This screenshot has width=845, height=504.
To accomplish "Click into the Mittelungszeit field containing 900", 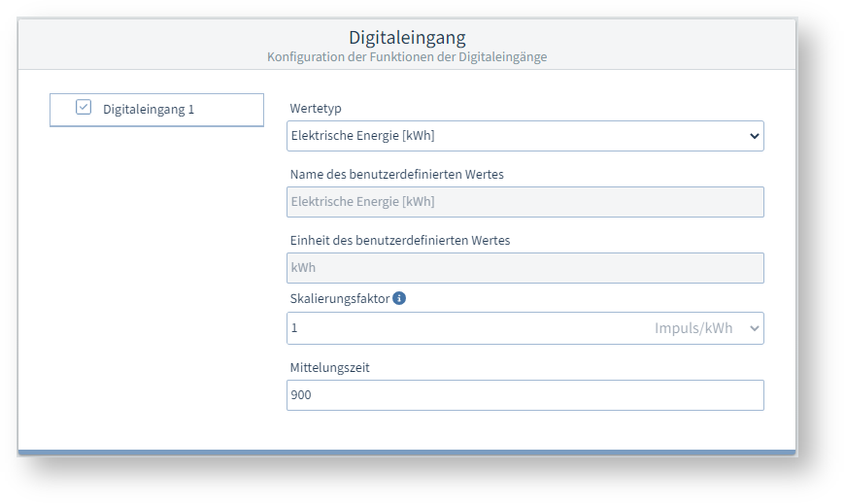I will [524, 395].
